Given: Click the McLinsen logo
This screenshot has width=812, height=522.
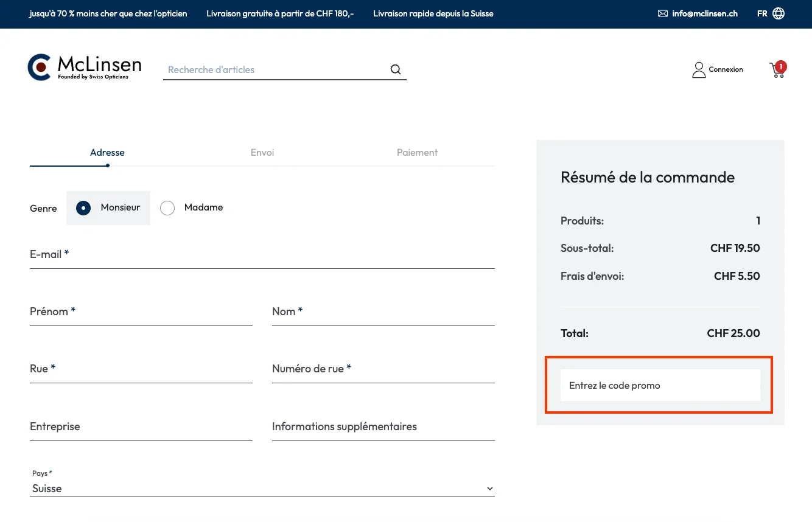Looking at the screenshot, I should click(85, 67).
